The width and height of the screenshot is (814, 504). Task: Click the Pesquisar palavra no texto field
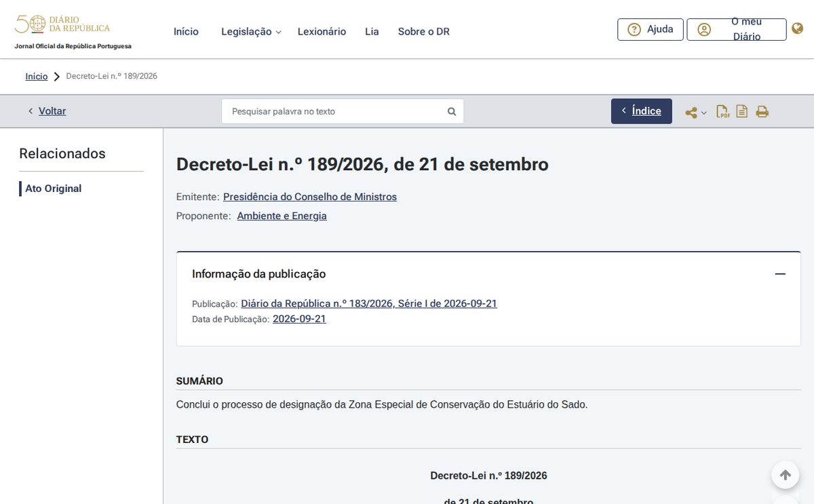pyautogui.click(x=343, y=111)
